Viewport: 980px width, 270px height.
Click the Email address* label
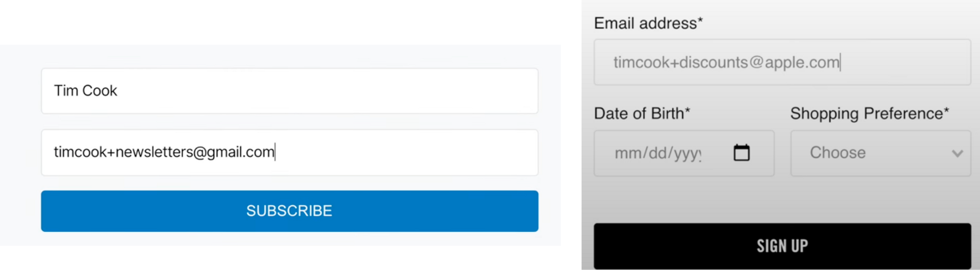[648, 23]
